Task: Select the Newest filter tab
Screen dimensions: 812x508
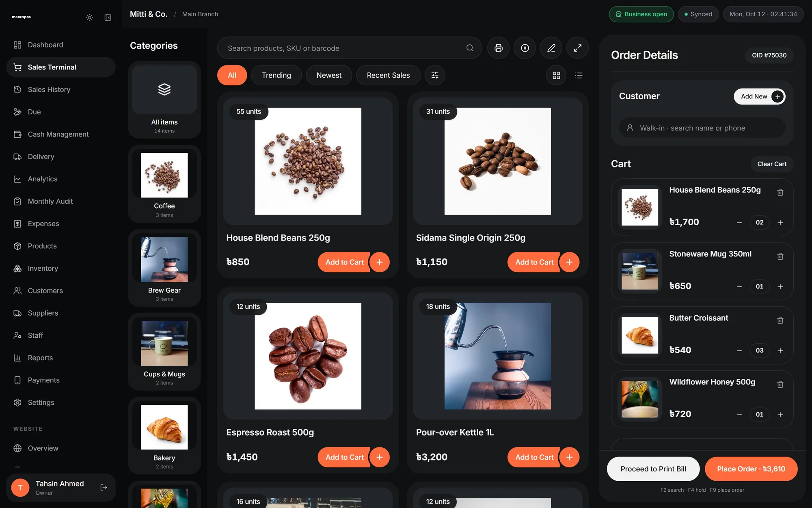Action: click(329, 75)
